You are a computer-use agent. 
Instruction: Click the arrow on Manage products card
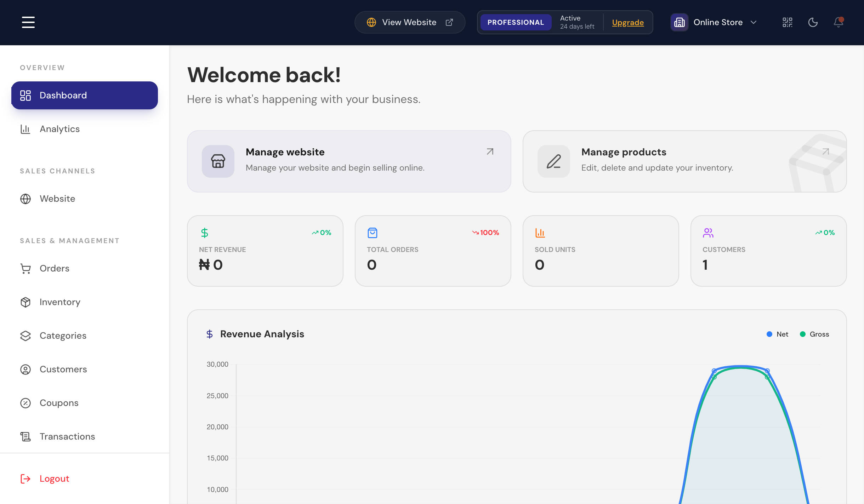click(x=826, y=151)
